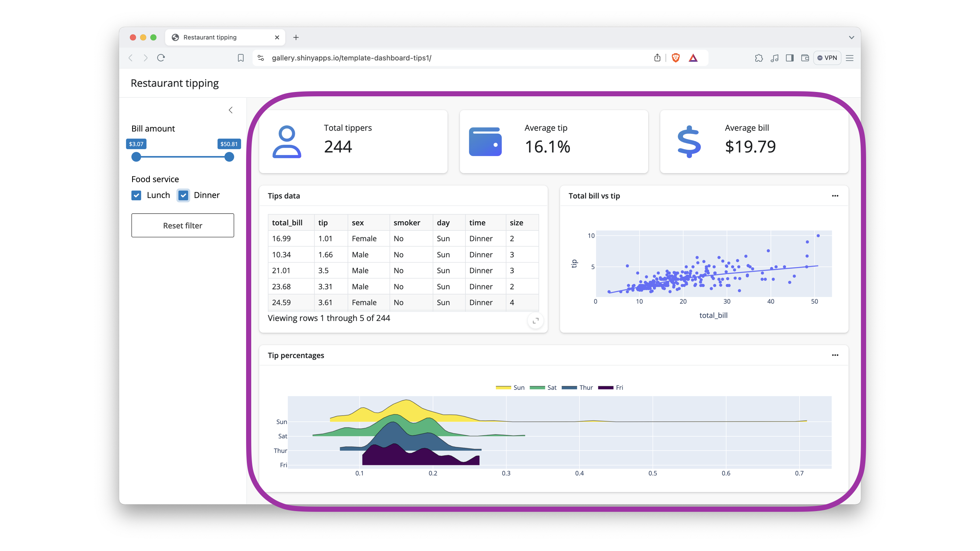This screenshot has height=551, width=980.
Task: Uncheck the Lunch checkbox
Action: pos(136,195)
